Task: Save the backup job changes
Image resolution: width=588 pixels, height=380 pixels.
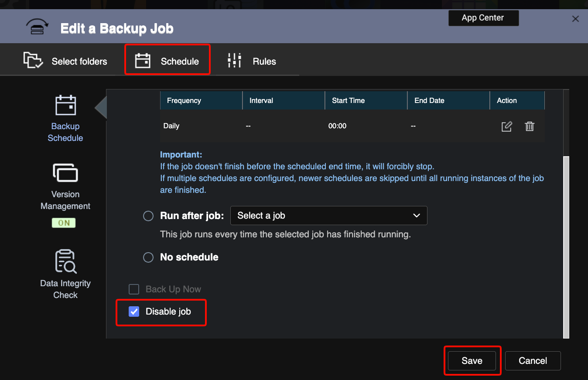Action: (x=472, y=361)
